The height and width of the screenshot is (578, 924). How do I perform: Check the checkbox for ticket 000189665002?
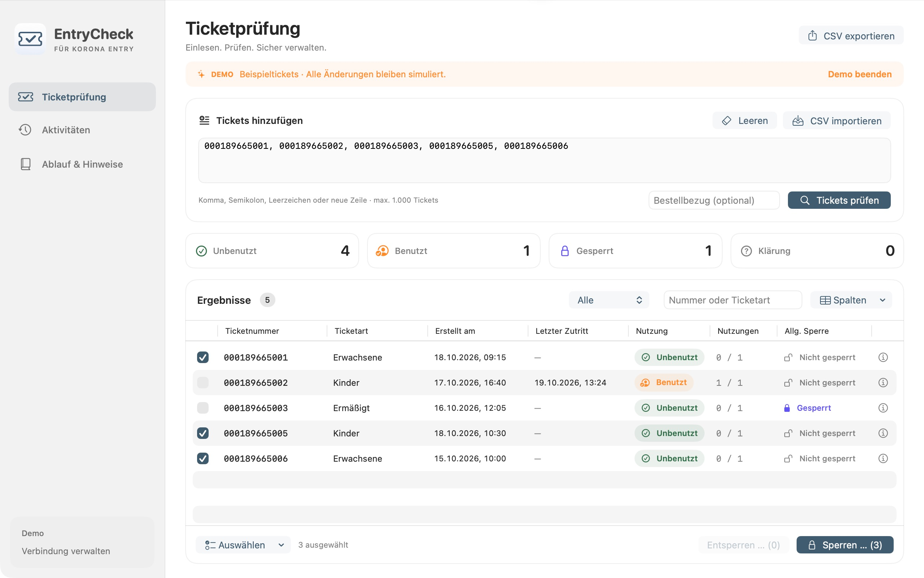(203, 383)
